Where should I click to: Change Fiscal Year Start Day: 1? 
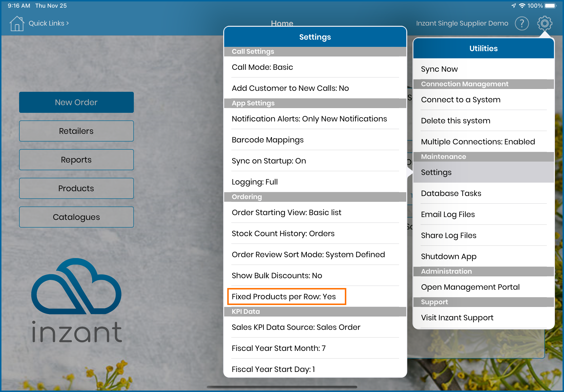[x=315, y=368]
